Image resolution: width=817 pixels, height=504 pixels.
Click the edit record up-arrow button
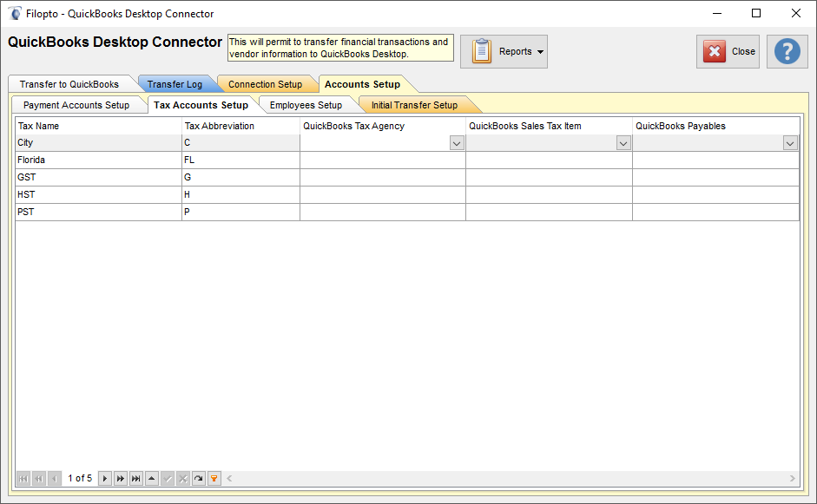[x=152, y=478]
